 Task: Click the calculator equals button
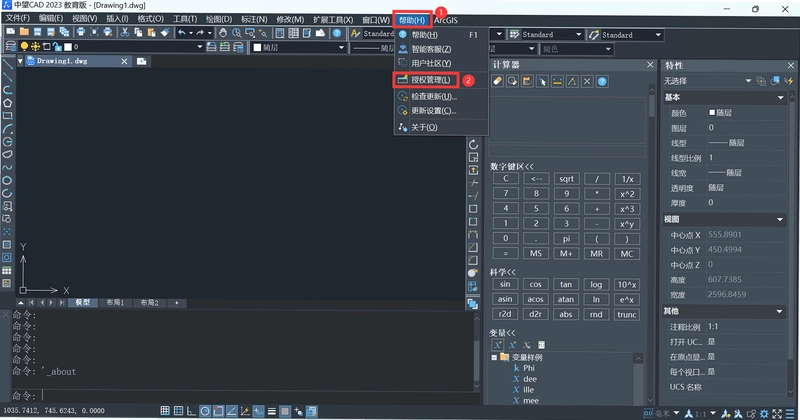(x=505, y=254)
